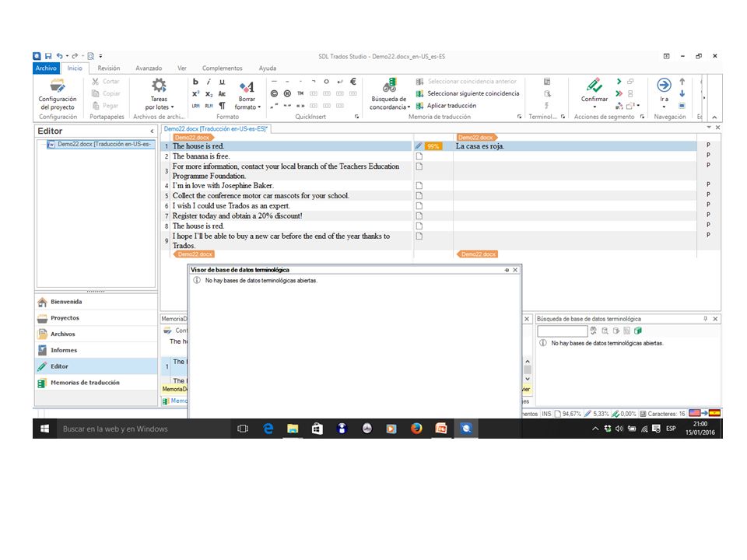Viewport: 747px width, 560px height.
Task: Open the Archivos view
Action: coord(96,334)
